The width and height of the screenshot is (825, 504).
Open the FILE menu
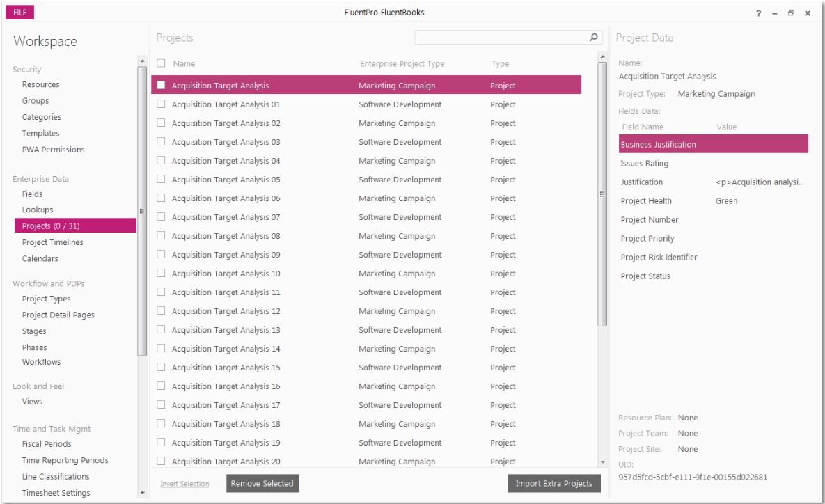coord(20,12)
